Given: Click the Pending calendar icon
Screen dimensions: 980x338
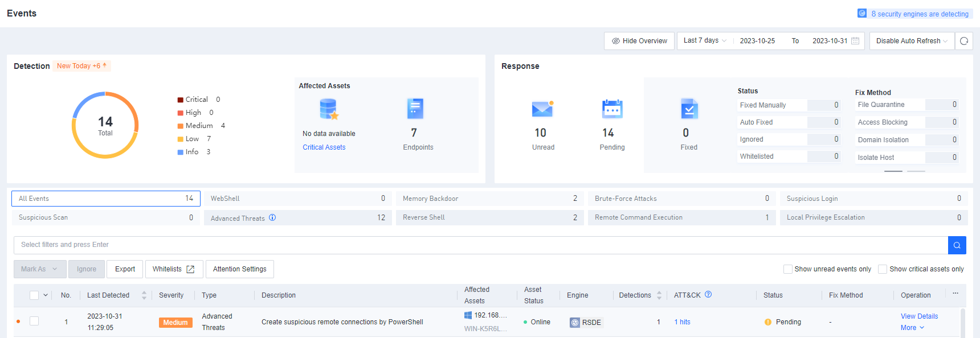Looking at the screenshot, I should click(612, 108).
